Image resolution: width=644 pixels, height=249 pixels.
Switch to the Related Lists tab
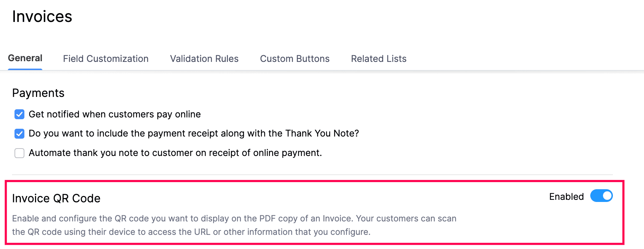(x=379, y=59)
